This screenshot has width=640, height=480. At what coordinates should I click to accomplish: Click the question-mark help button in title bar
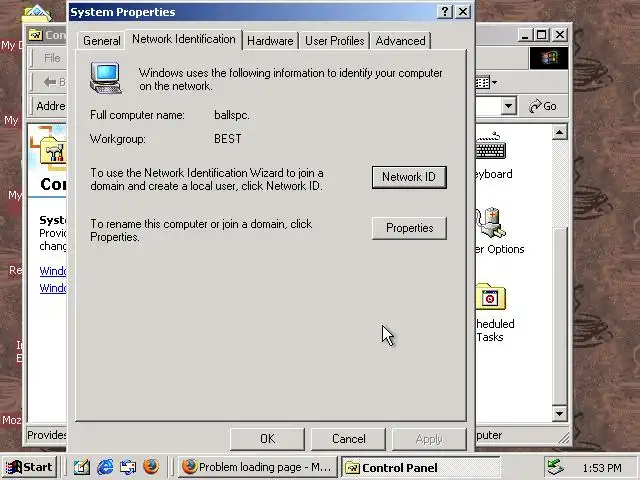tap(445, 11)
